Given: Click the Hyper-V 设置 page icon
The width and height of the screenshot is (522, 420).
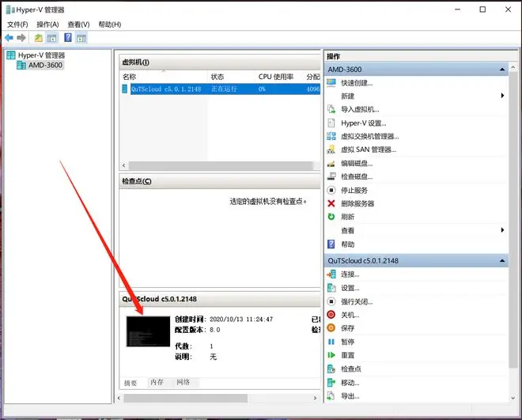Looking at the screenshot, I should pos(331,123).
